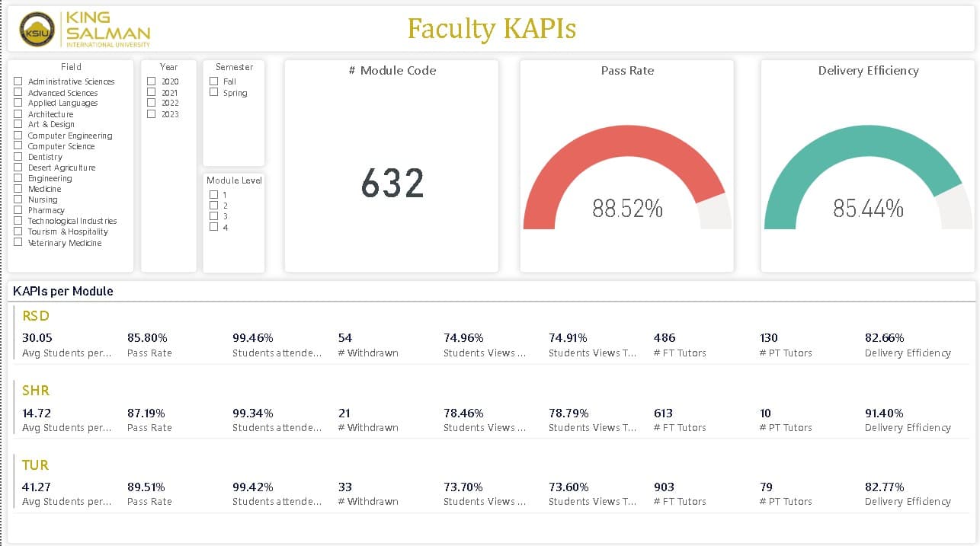Click RSD FT Tutors value 486

click(x=665, y=337)
